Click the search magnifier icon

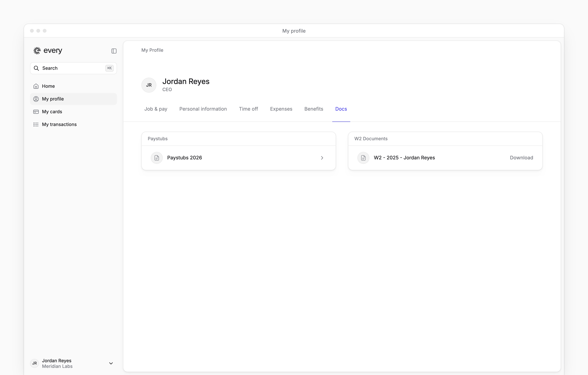(x=36, y=68)
